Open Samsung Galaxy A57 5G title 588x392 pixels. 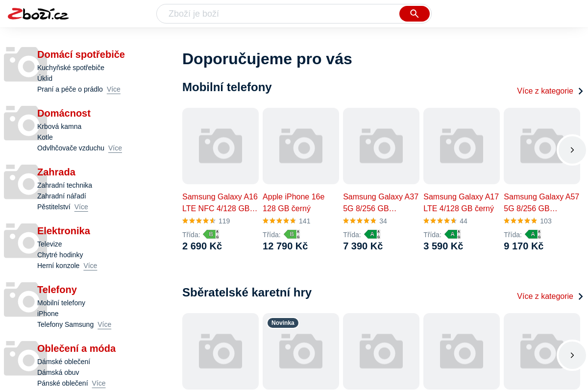point(541,202)
